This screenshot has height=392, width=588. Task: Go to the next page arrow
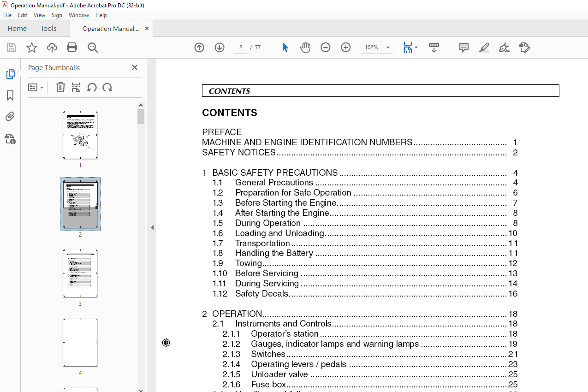pos(220,48)
